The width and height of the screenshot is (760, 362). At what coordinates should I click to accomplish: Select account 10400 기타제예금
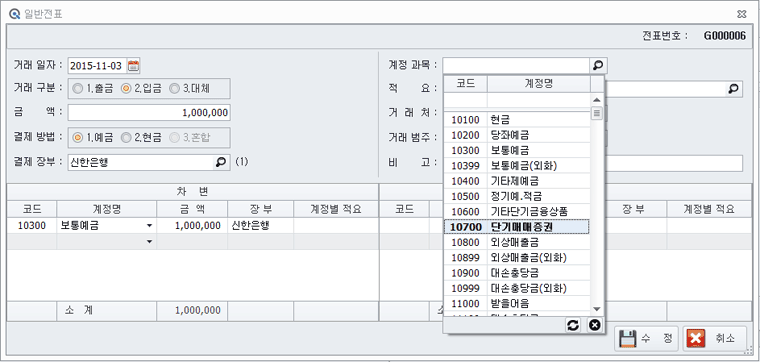517,181
